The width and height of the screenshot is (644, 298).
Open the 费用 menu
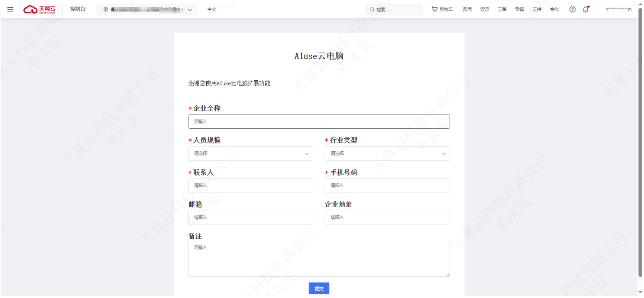coord(467,9)
